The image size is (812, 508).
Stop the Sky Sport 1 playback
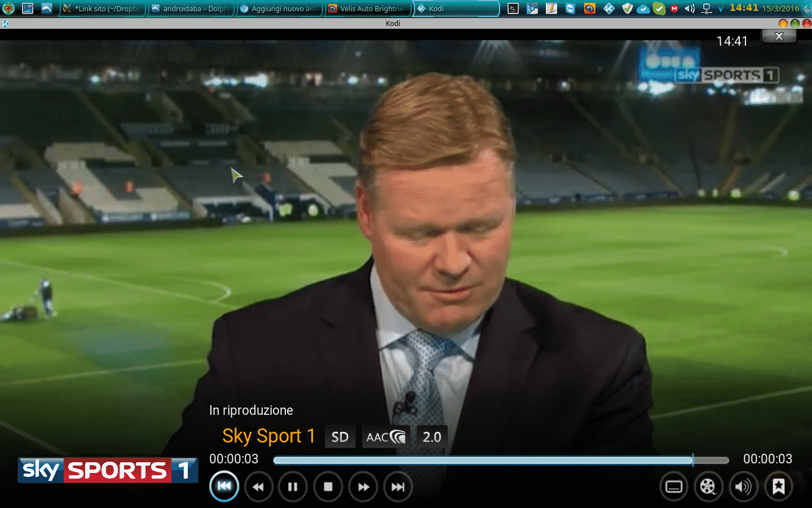328,487
